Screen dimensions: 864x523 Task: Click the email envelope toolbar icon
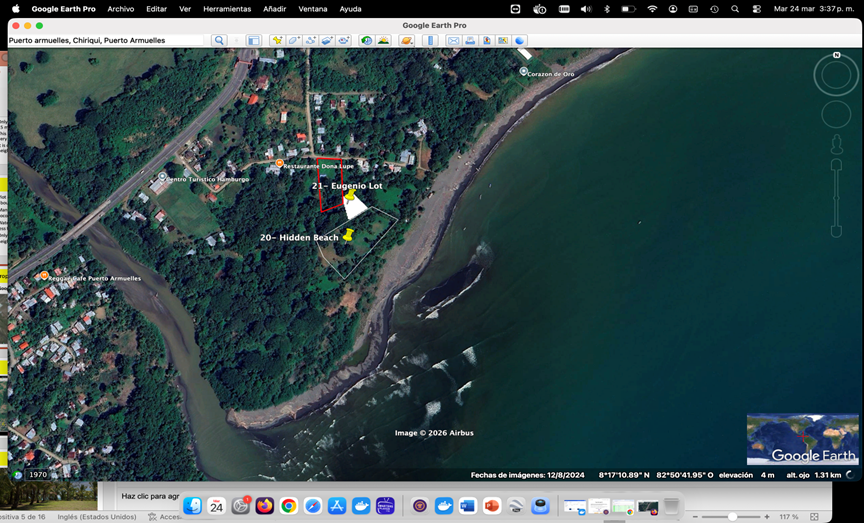[453, 40]
